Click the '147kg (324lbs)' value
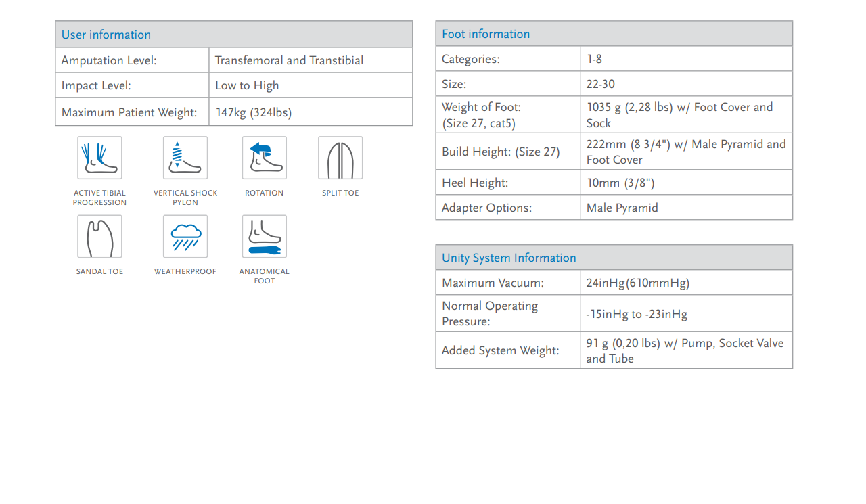The height and width of the screenshot is (504, 866). (254, 112)
